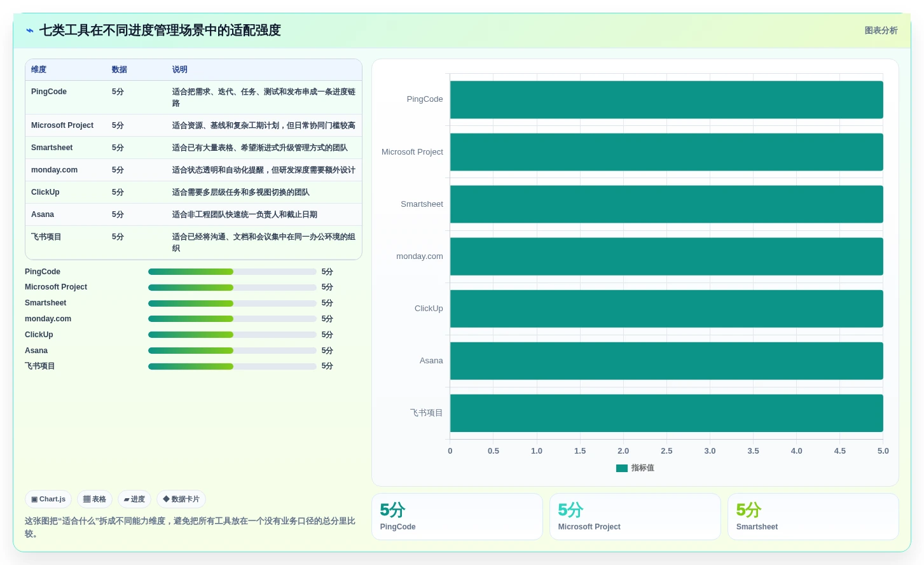
Task: Click the monday.com chart axis label
Action: pos(420,256)
